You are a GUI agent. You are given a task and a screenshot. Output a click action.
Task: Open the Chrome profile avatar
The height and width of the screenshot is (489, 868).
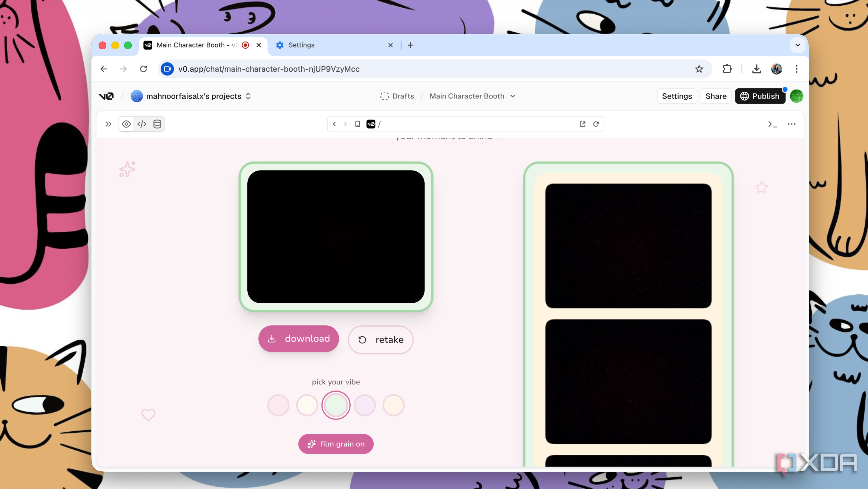(777, 69)
